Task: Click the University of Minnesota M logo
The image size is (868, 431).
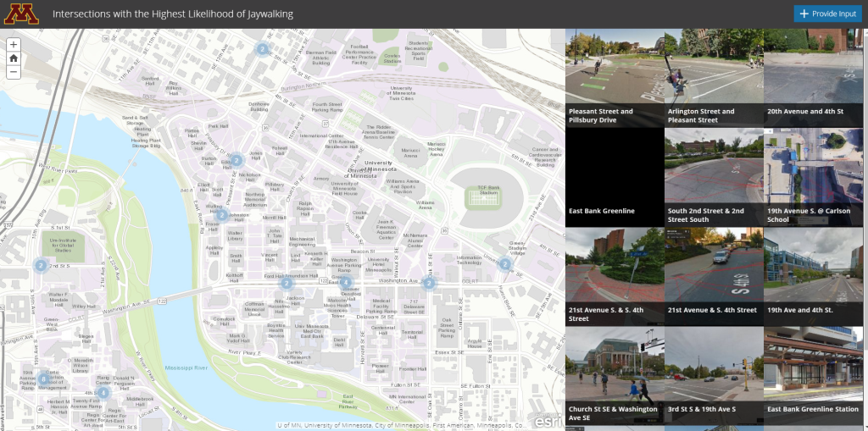Action: 21,14
